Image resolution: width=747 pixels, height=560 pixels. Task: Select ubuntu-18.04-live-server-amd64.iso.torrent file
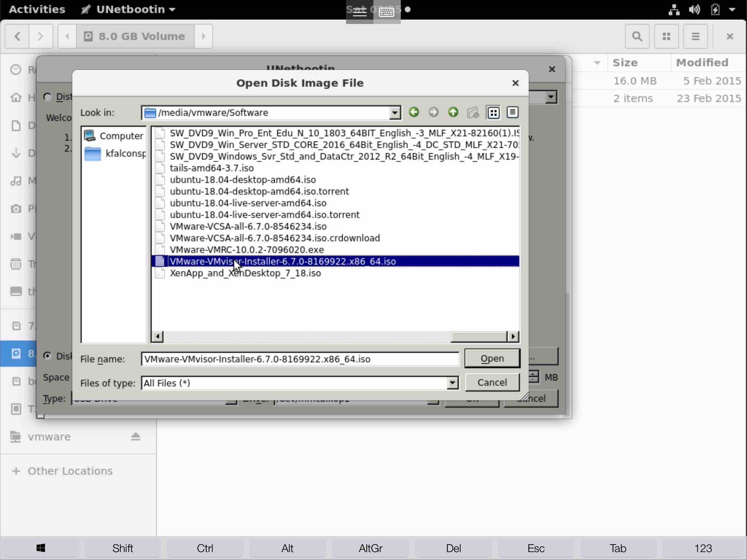[x=264, y=214]
